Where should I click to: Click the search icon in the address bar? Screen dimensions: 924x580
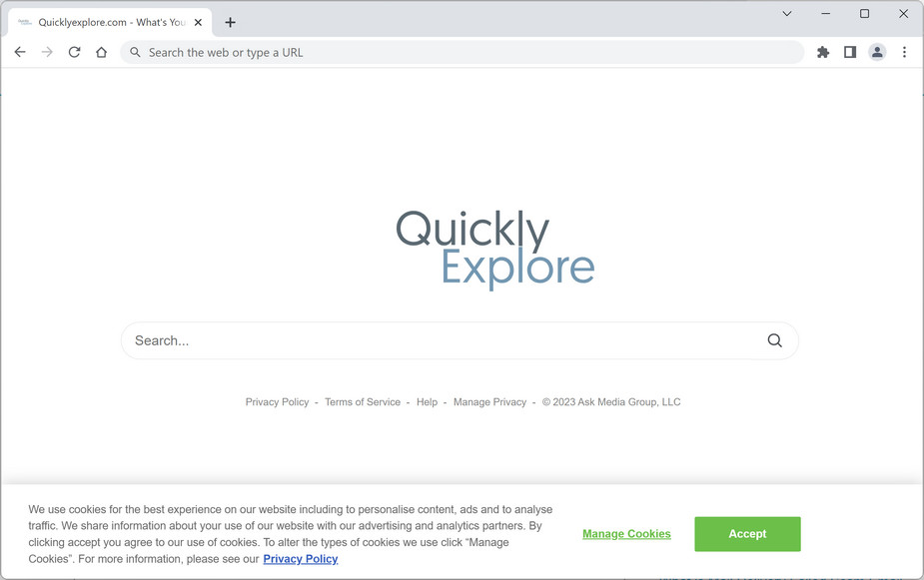tap(135, 52)
